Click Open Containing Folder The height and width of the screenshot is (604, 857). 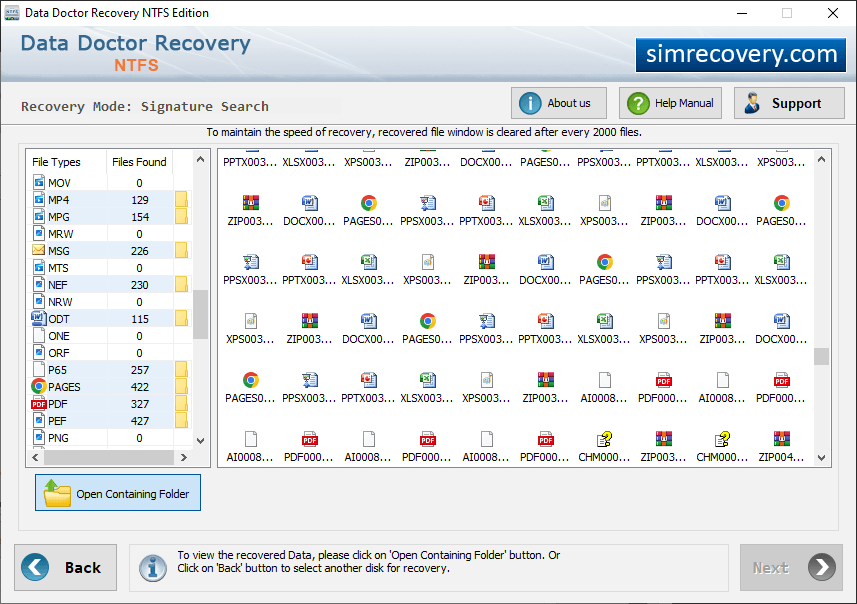pyautogui.click(x=118, y=492)
